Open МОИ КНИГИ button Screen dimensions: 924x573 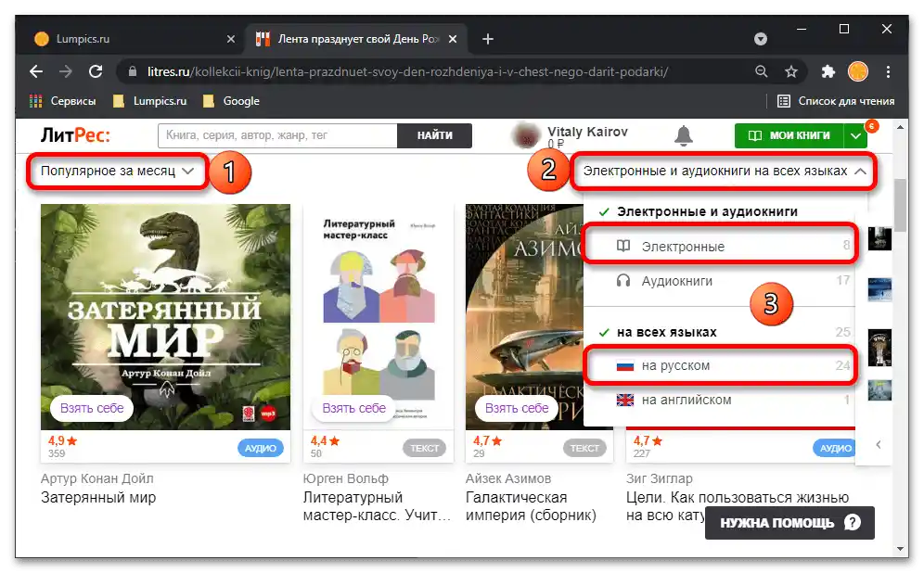789,135
